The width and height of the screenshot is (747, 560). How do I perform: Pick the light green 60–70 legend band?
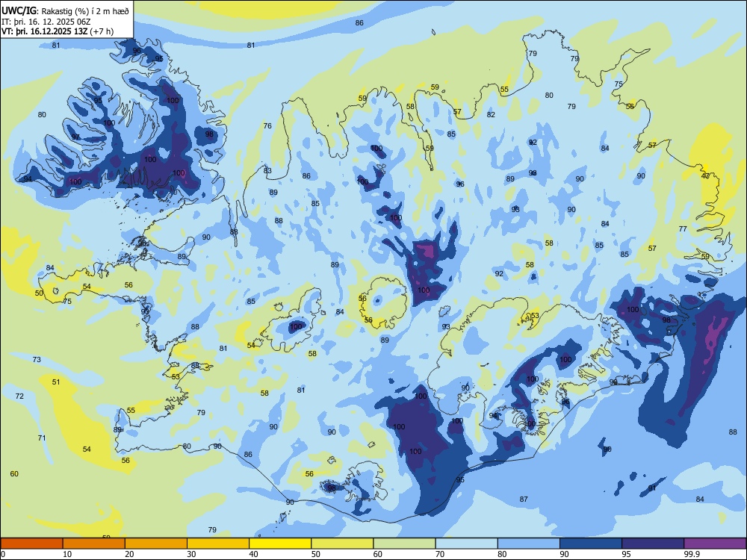click(404, 544)
